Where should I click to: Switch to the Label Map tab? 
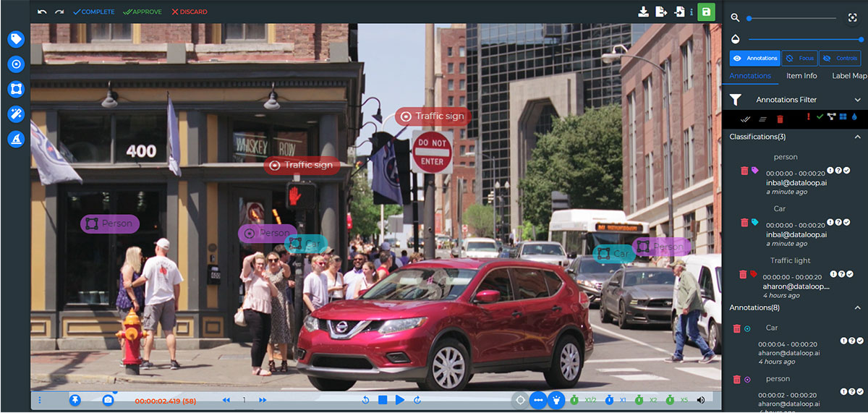[x=849, y=76]
